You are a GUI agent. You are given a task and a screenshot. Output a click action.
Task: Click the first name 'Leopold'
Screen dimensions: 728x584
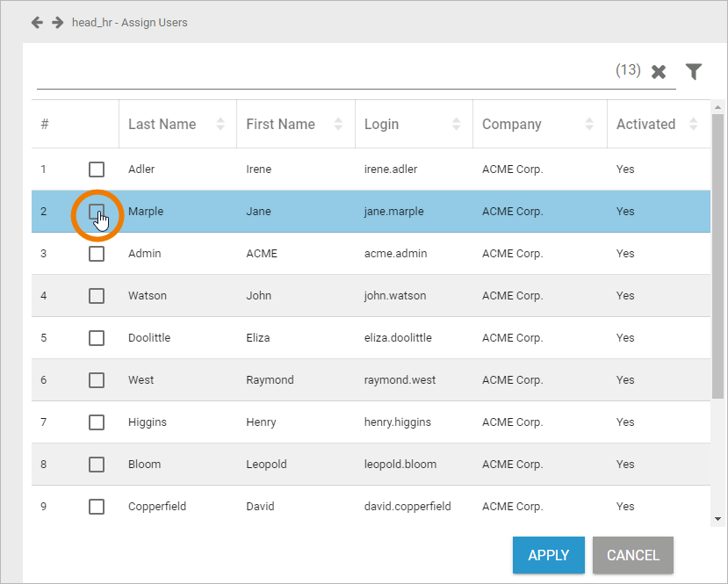click(x=266, y=464)
